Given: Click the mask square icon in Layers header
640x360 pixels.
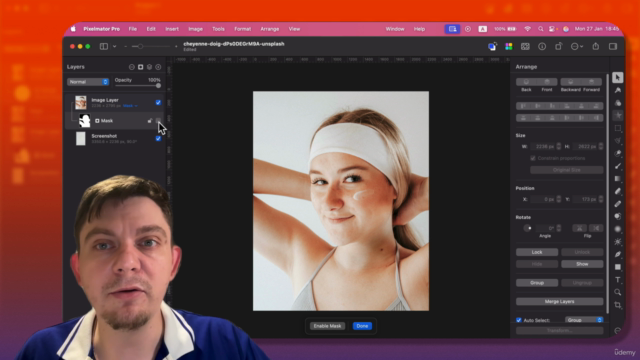Looking at the screenshot, I should tap(140, 67).
